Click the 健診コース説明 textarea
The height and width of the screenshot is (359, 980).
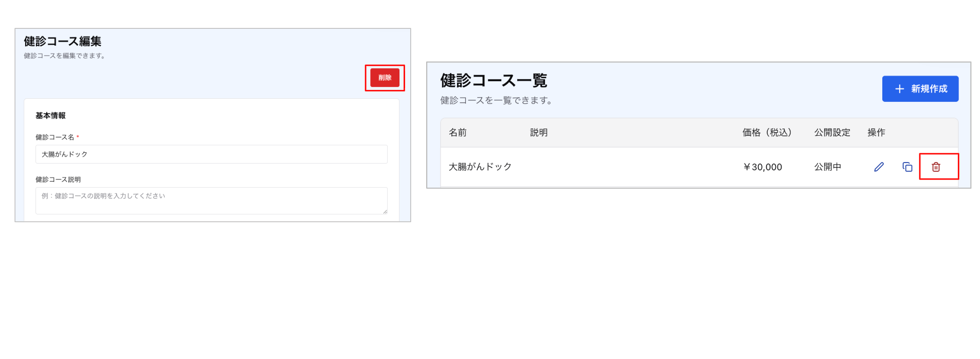tap(211, 201)
